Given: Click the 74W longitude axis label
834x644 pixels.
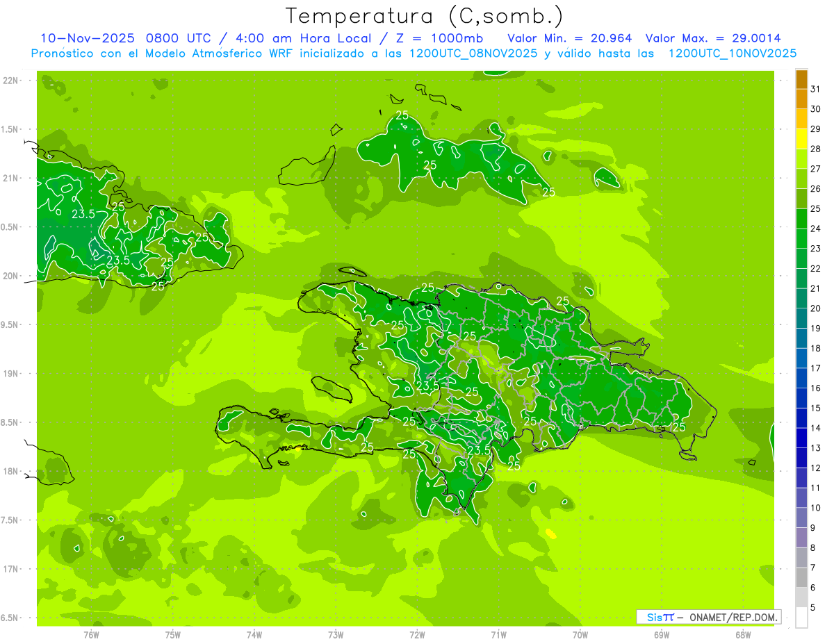Looking at the screenshot, I should coord(254,634).
